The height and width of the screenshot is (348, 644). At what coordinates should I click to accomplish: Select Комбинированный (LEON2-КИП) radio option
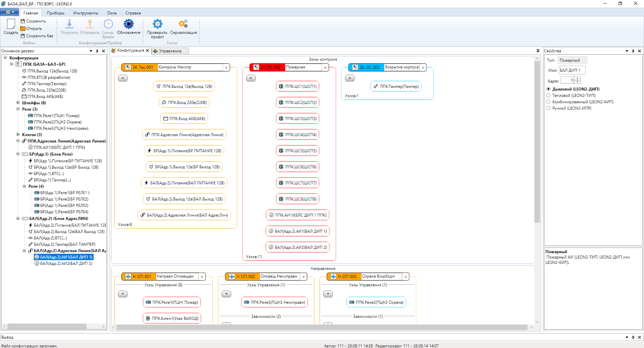pos(548,102)
